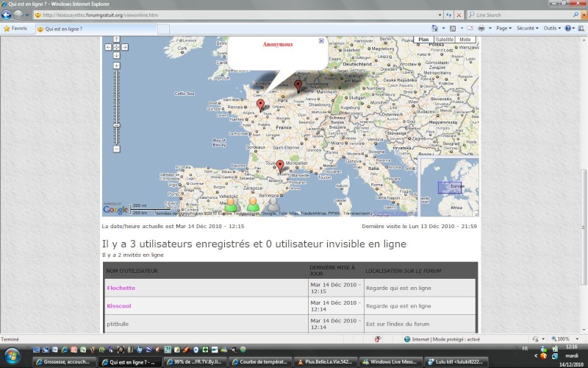Screen dimensions: 588x368
Task: Click the Europe overview mini-map
Action: pos(450,187)
